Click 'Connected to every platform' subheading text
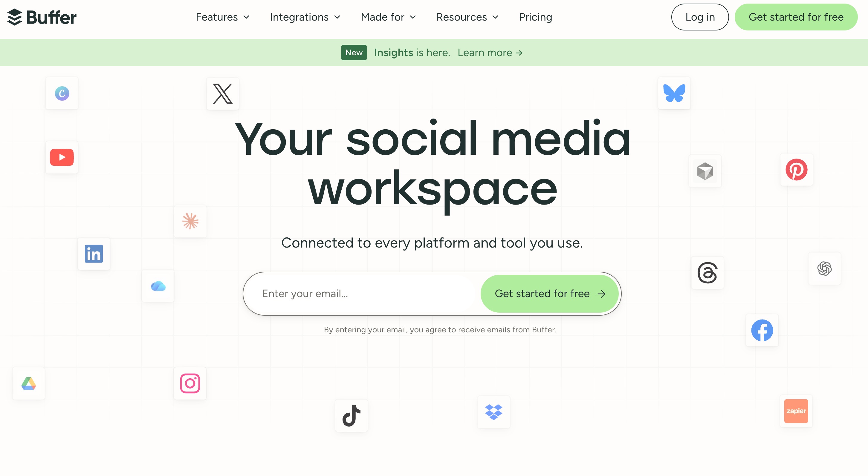Screen dimensions: 868x476 click(x=432, y=243)
